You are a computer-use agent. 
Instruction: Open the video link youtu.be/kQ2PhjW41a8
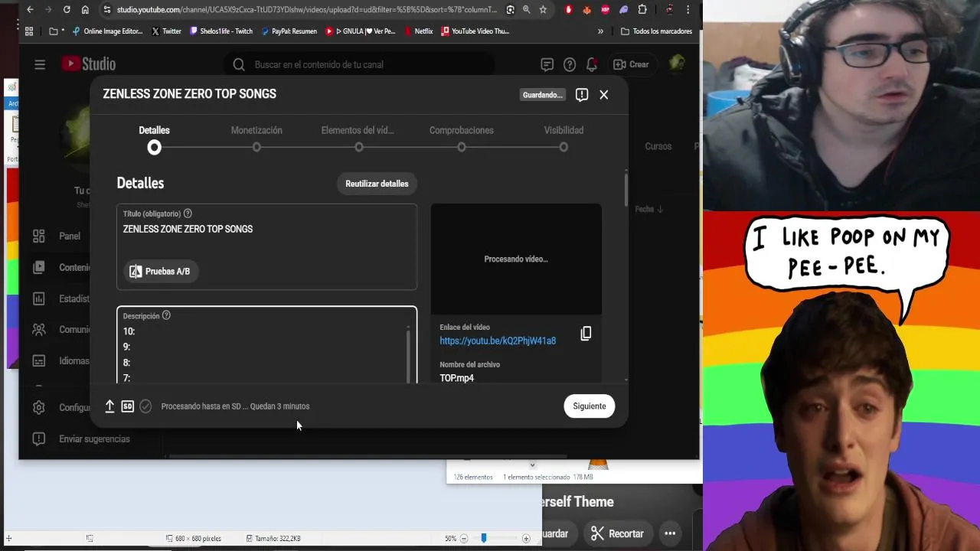(498, 341)
